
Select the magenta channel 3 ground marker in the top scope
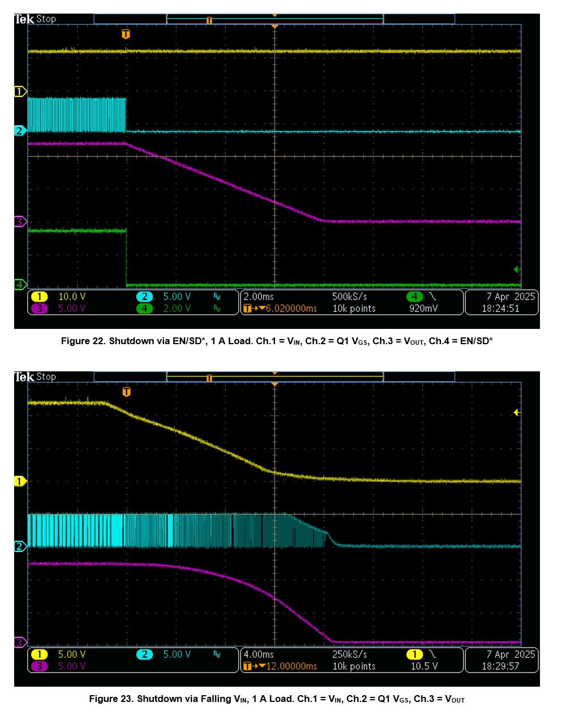click(x=20, y=221)
